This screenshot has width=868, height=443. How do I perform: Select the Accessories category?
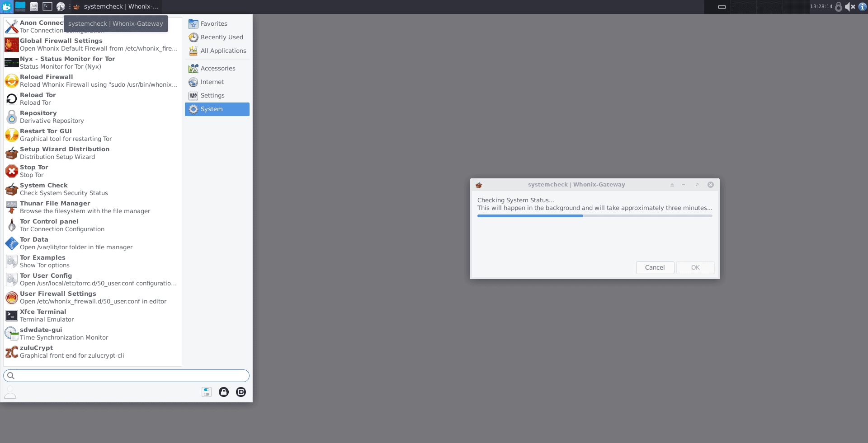[x=217, y=68]
